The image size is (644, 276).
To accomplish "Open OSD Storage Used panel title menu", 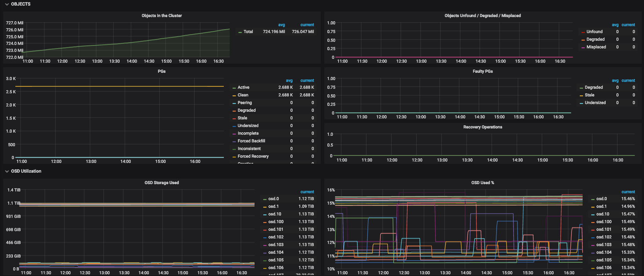I will click(x=161, y=183).
